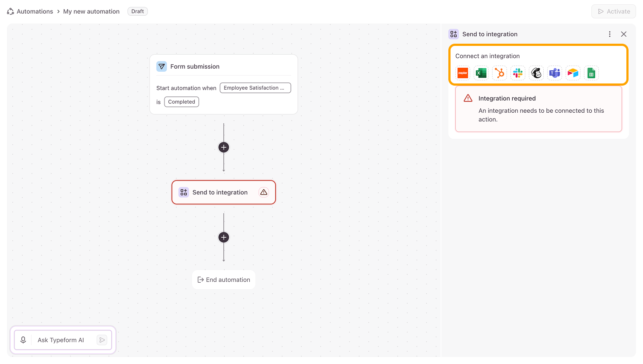Screen dimensions: 643x364
Task: Connect the Mailchimp integration
Action: (x=536, y=73)
